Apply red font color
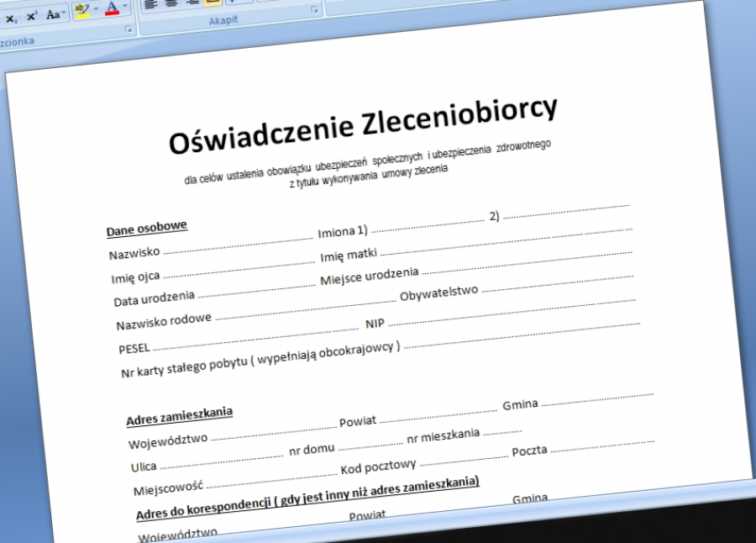 pyautogui.click(x=112, y=8)
